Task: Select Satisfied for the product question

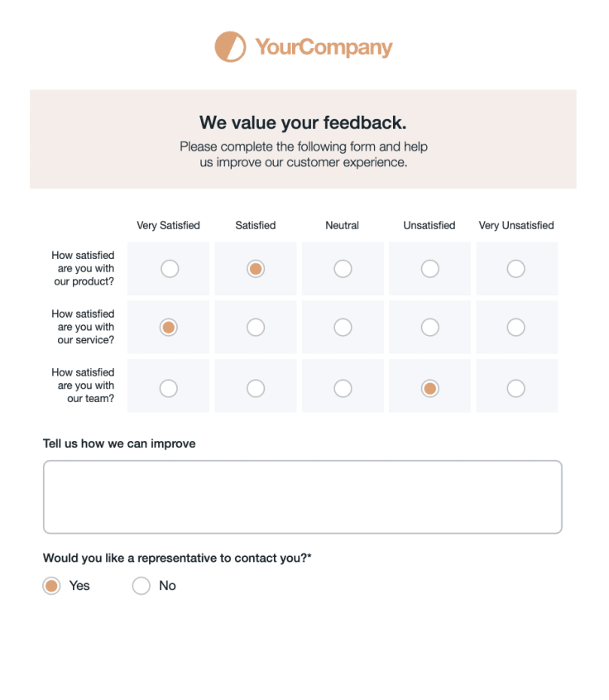Action: coord(255,268)
